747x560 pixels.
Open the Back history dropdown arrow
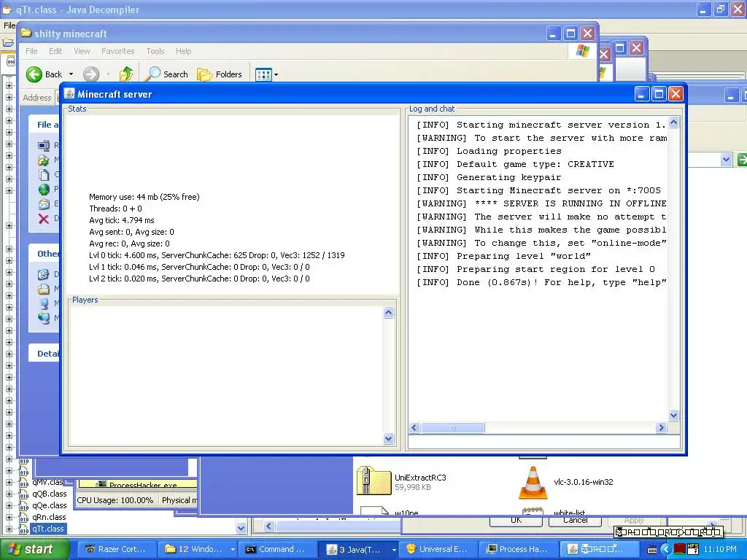tap(71, 74)
